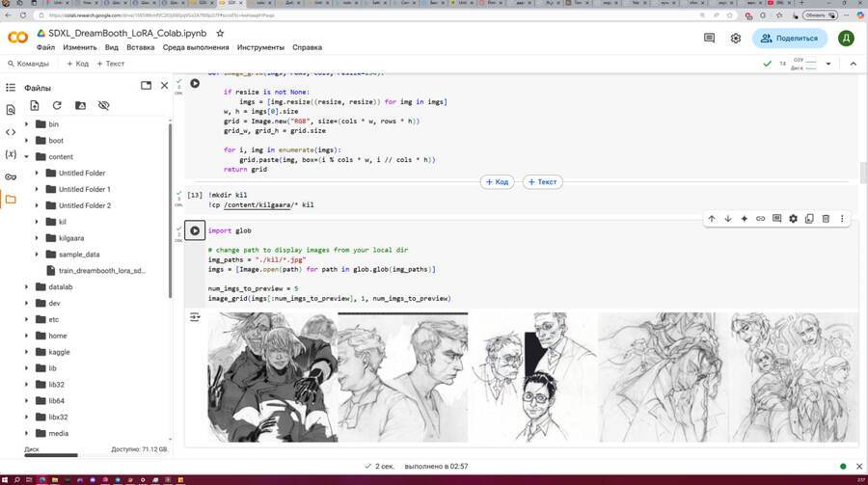Add a text cell from toolbar
Viewport: 868px width, 485px height.
pos(111,64)
